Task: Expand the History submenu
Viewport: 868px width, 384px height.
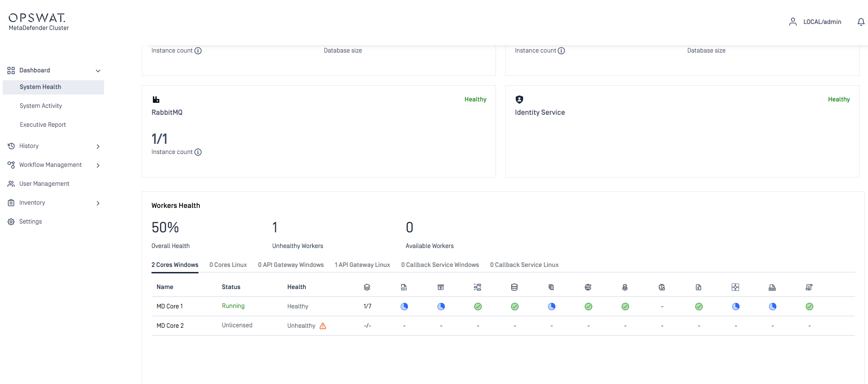Action: [x=98, y=146]
